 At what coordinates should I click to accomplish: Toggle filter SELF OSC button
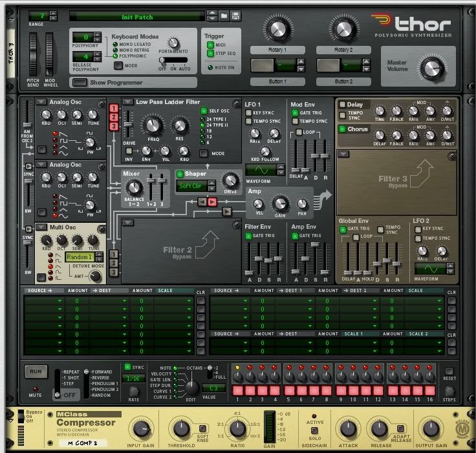(204, 111)
